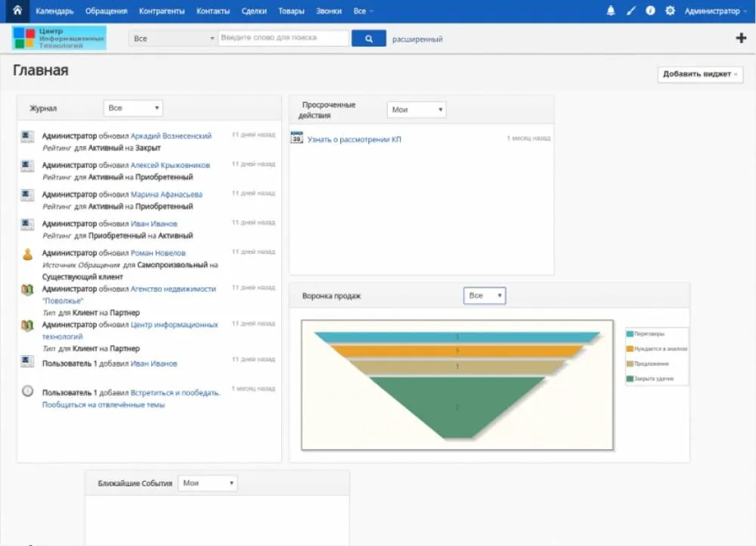The width and height of the screenshot is (756, 546).
Task: Open Ближайшие События filter dropdown Мои
Action: 208,482
